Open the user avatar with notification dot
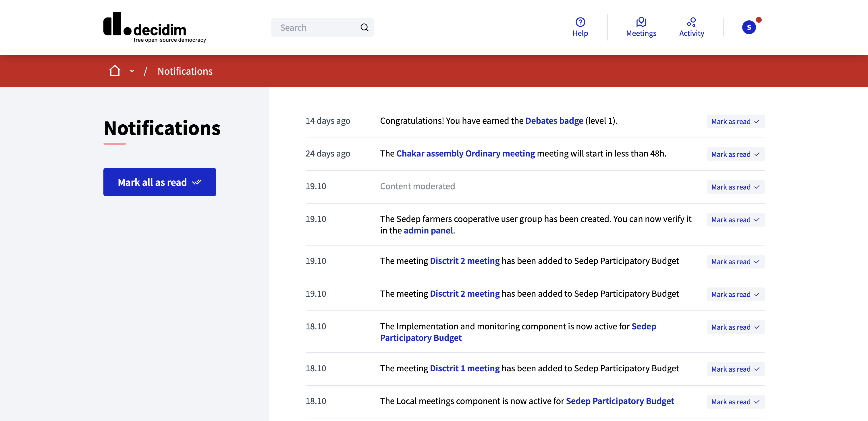The width and height of the screenshot is (868, 421). pyautogui.click(x=749, y=27)
